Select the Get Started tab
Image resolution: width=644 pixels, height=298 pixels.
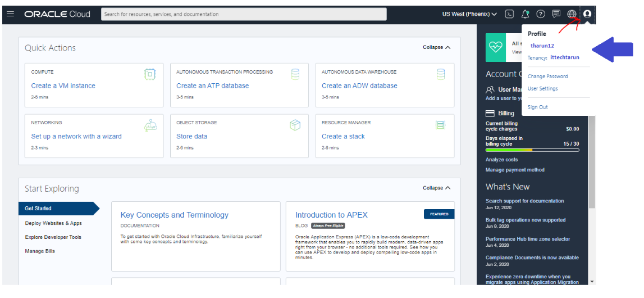tap(59, 209)
